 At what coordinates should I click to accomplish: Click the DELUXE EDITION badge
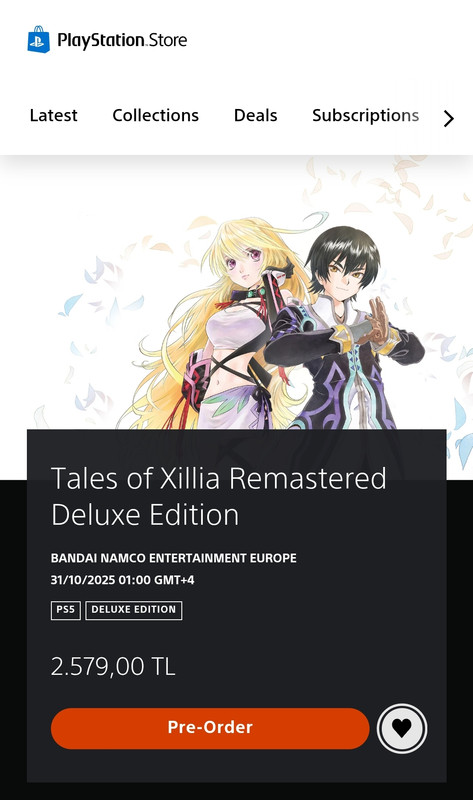134,610
